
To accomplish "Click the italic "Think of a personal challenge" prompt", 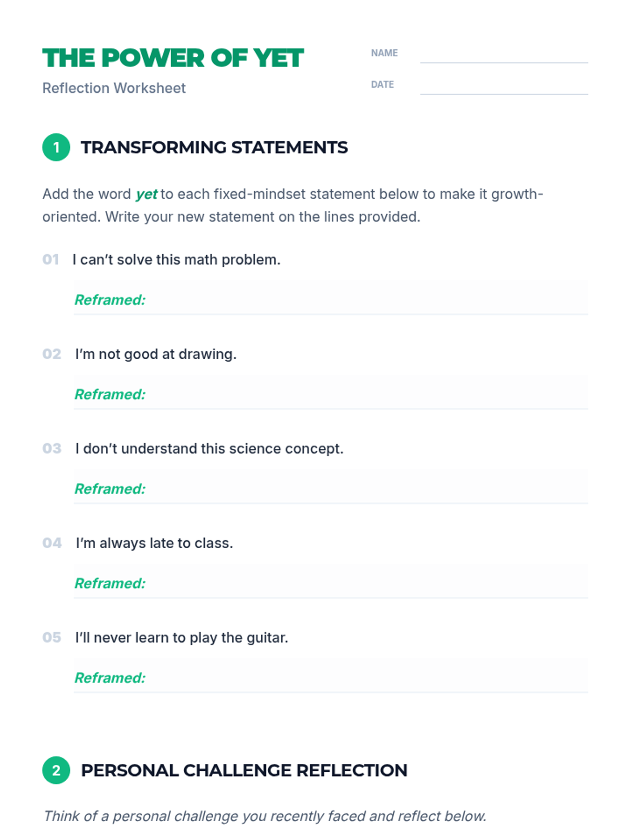I will click(x=265, y=816).
